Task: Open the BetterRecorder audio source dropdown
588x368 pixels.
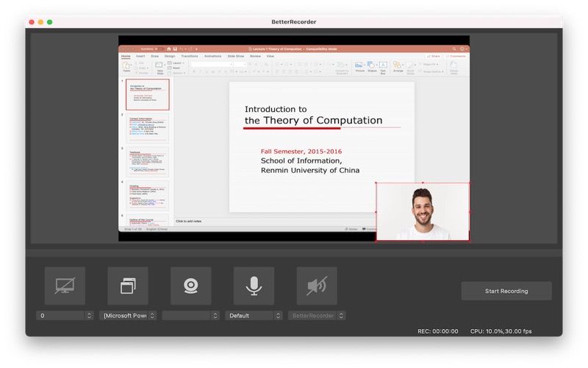Action: (x=317, y=316)
